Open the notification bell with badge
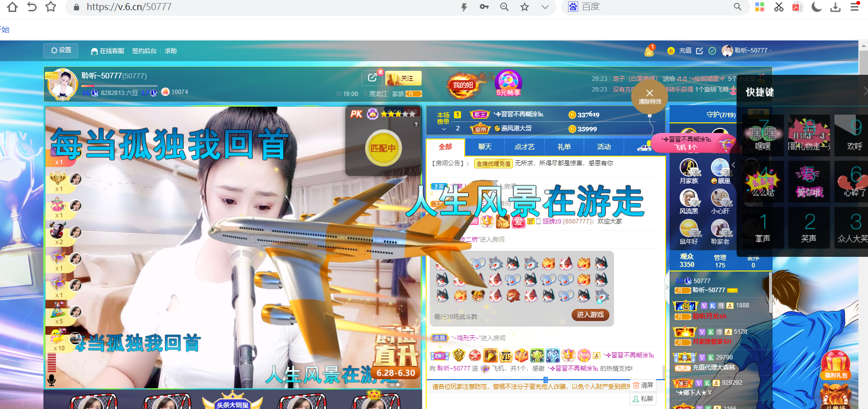The height and width of the screenshot is (409, 868). (649, 51)
